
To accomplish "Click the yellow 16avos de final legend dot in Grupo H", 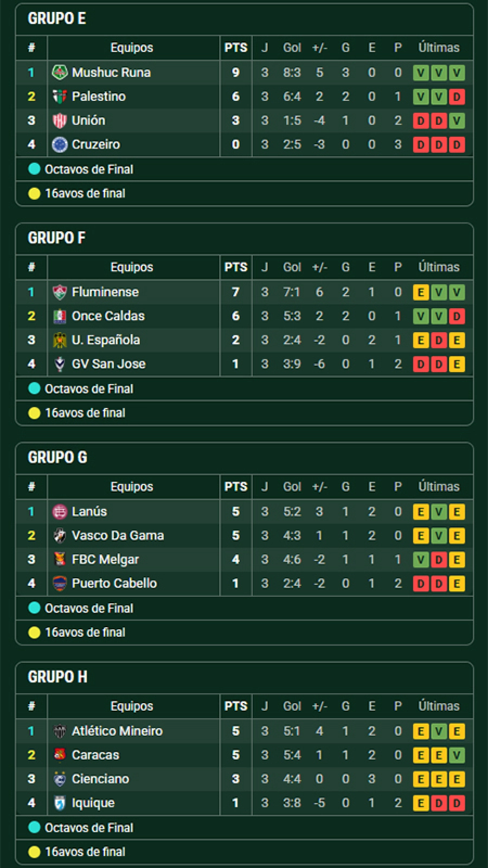I will (34, 852).
